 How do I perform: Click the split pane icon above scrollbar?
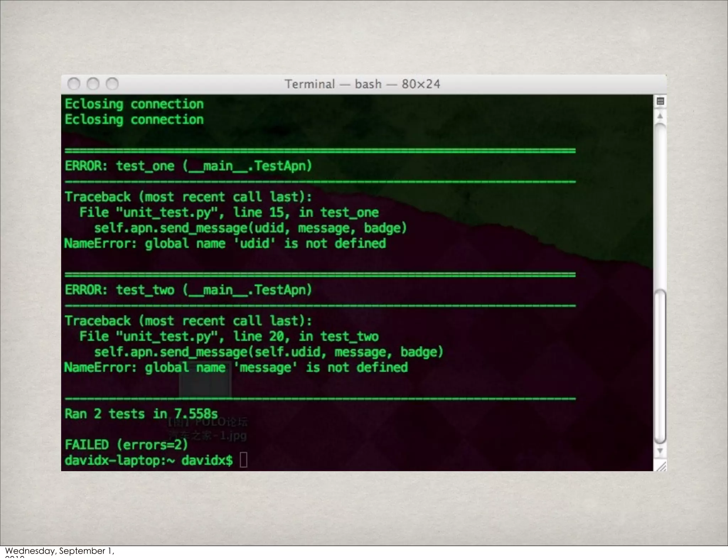click(x=660, y=102)
